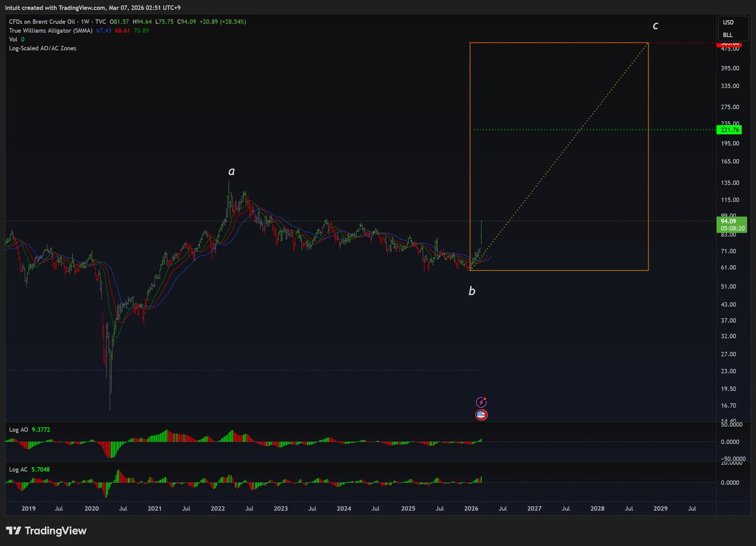
Task: Click the 2029 label on the time axis
Action: pyautogui.click(x=660, y=508)
